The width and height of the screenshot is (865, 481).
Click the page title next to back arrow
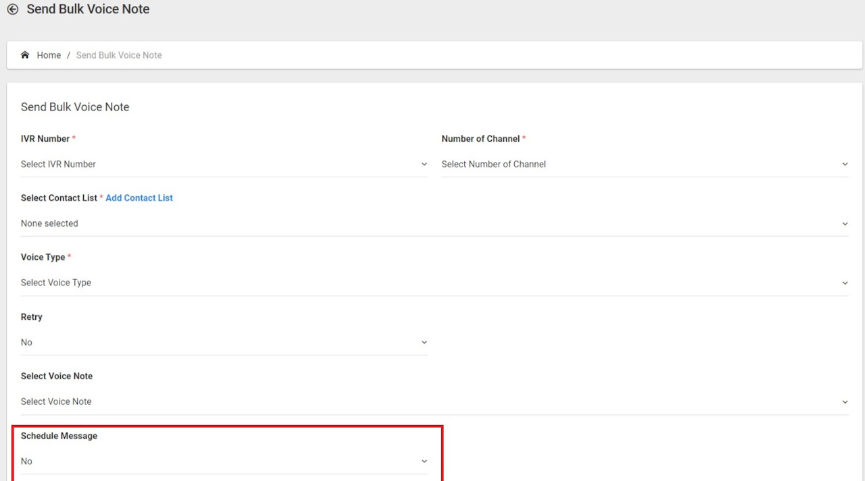tap(88, 9)
